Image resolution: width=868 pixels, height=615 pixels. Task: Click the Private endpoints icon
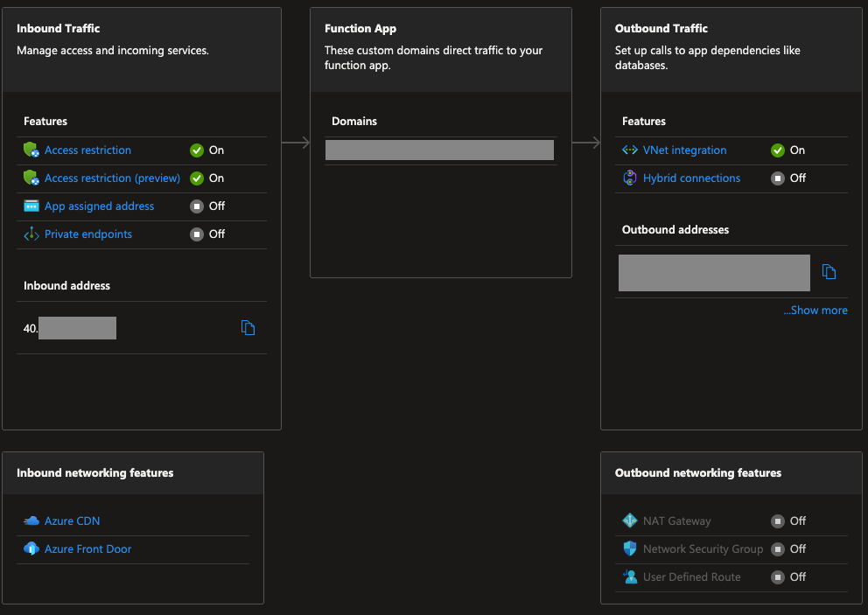pyautogui.click(x=31, y=234)
